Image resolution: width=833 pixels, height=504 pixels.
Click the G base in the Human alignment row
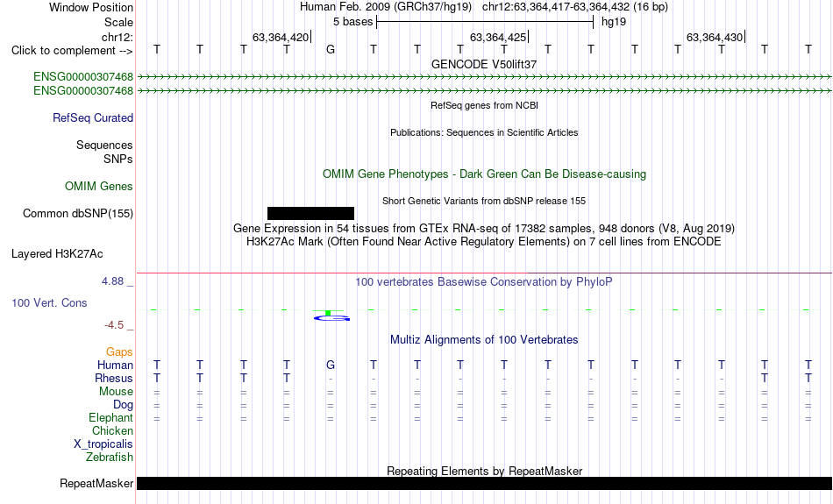tap(331, 365)
